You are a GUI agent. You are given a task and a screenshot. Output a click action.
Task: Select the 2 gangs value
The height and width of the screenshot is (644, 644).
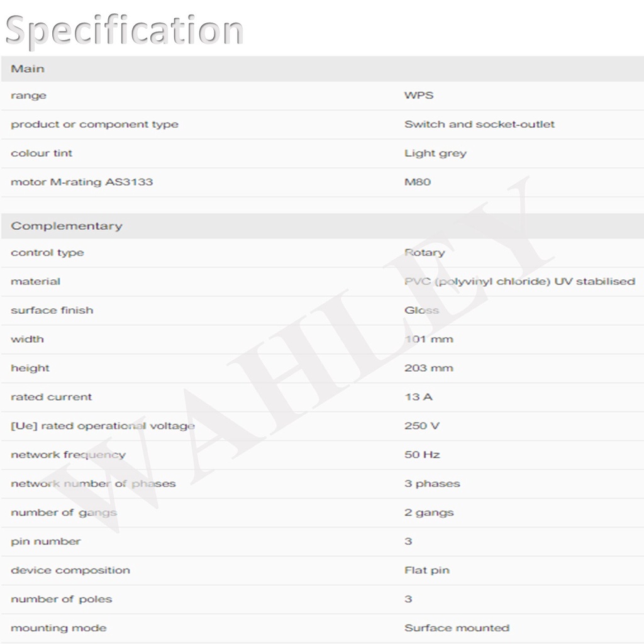point(429,513)
